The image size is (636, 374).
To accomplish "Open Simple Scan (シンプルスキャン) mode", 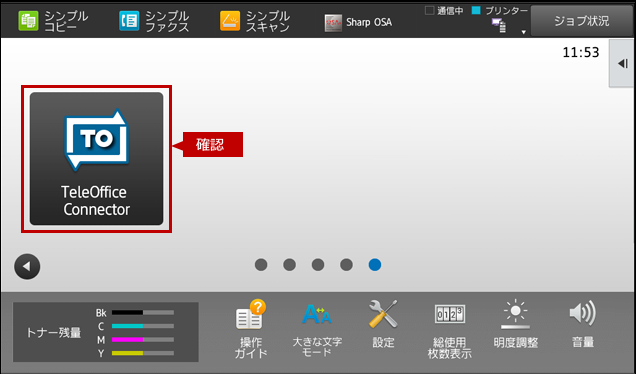I will coord(255,21).
